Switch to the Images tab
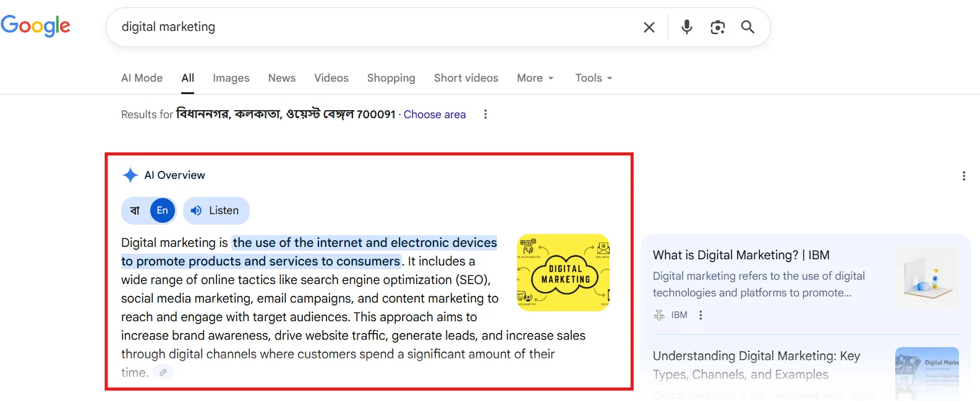This screenshot has width=980, height=401. tap(231, 78)
